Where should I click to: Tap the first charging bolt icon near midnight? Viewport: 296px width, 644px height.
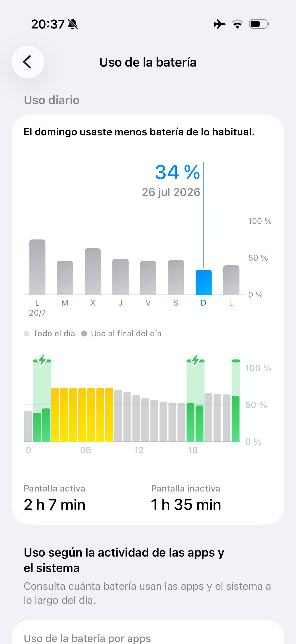pos(42,360)
